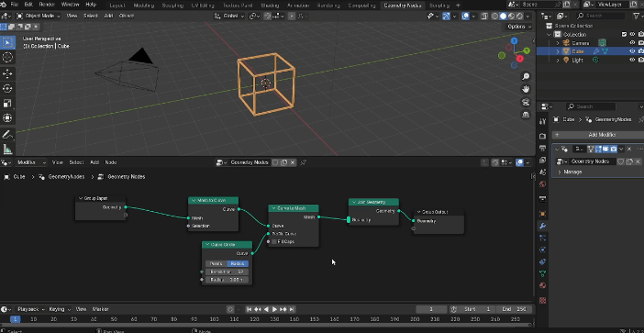Toggle visibility eye for Cube in outliner
Screen dimensions: 644x333
[632, 51]
